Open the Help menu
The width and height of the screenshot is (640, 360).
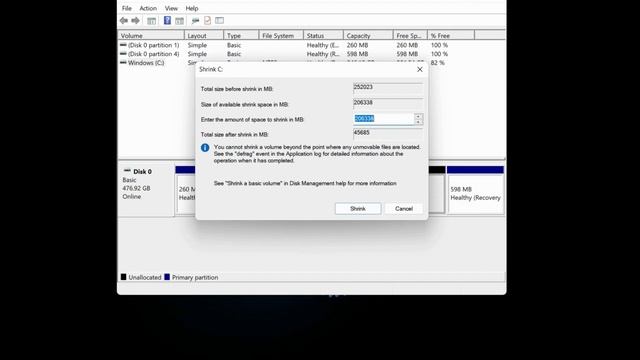point(191,8)
